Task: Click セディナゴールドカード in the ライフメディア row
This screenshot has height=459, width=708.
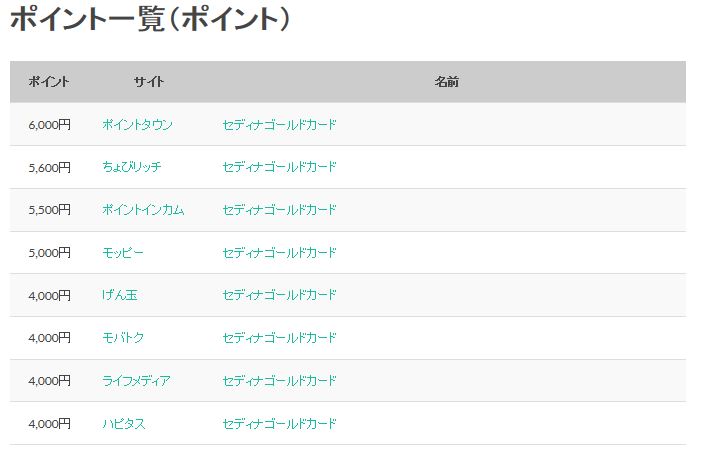Action: click(279, 380)
